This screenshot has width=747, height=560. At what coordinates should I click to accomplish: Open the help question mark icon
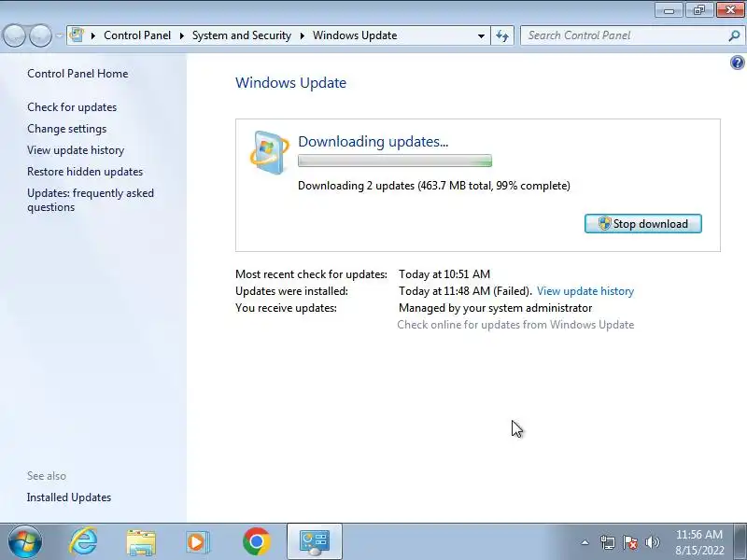[737, 63]
